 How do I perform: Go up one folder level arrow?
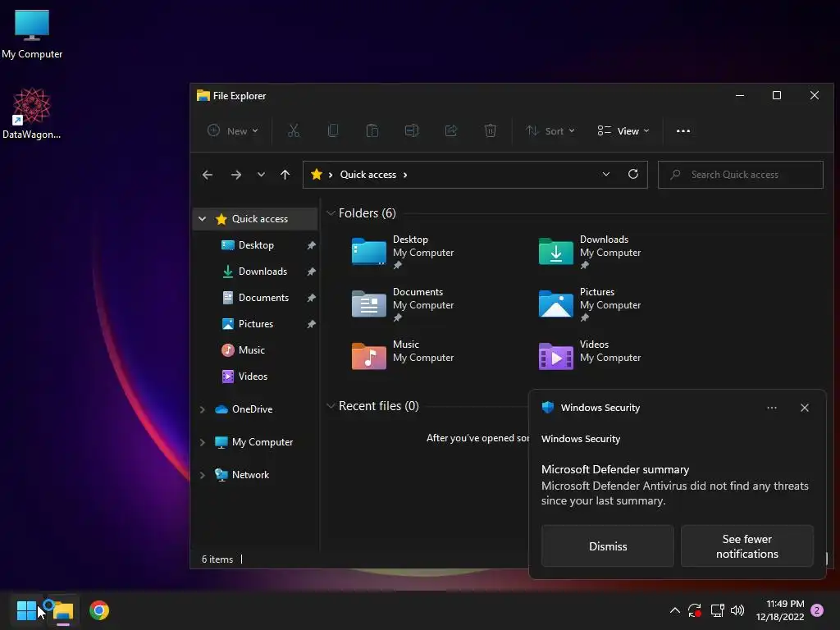pos(285,175)
